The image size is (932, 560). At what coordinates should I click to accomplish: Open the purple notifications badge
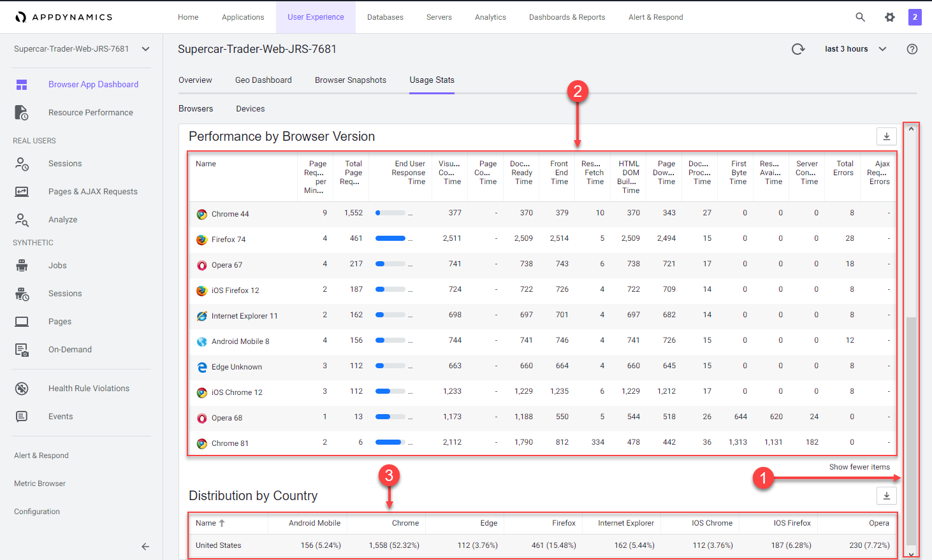coord(915,17)
